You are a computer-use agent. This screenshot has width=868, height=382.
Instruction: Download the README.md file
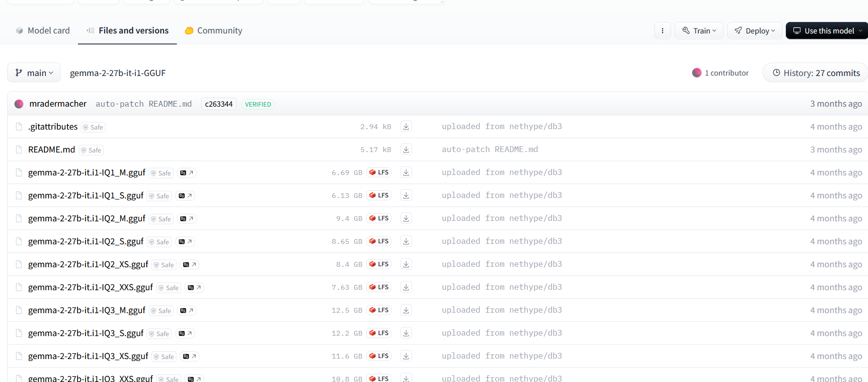click(x=406, y=150)
